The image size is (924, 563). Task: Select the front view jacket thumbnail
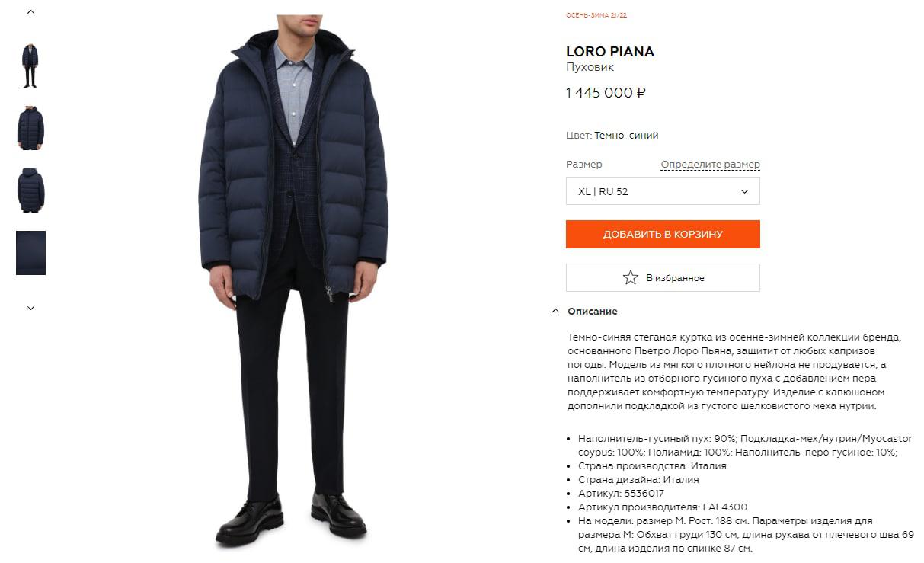[x=30, y=128]
